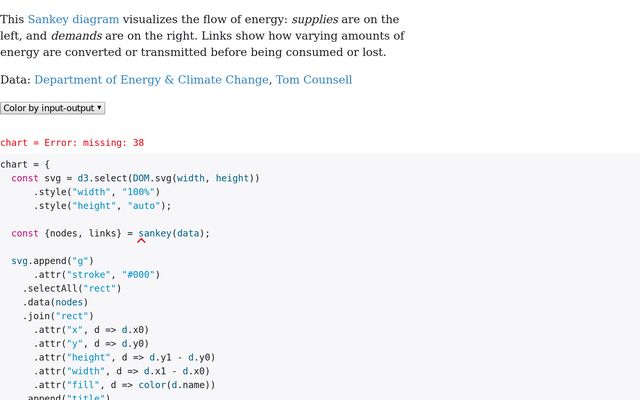Click the .join("rect") code line
The width and height of the screenshot is (640, 400).
[58, 315]
